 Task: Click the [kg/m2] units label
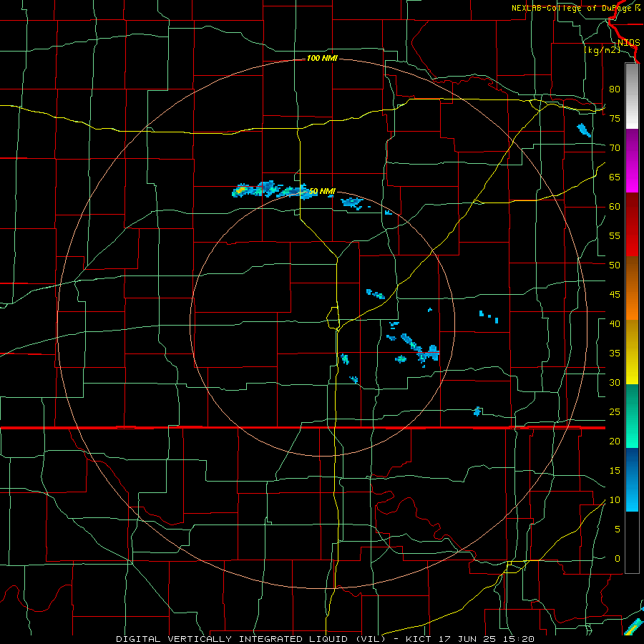tap(602, 50)
